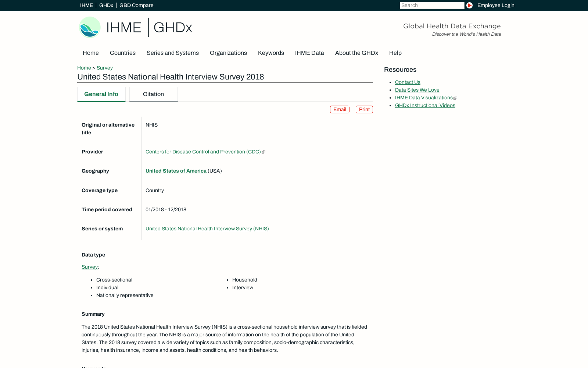This screenshot has width=588, height=368.
Task: Click the Survey data type link
Action: [x=90, y=267]
